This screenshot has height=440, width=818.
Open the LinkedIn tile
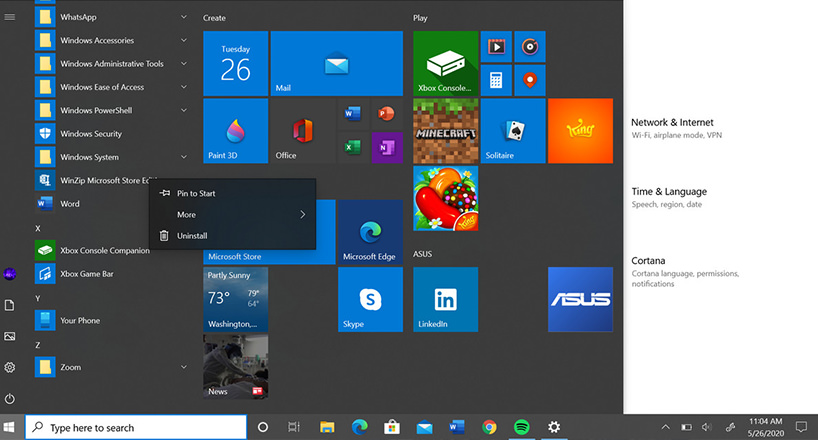click(446, 300)
